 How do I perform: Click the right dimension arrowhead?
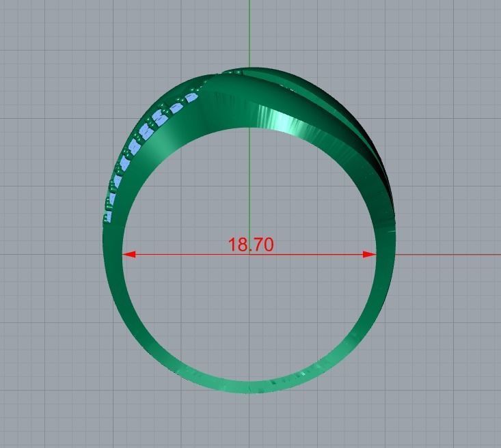coord(370,255)
